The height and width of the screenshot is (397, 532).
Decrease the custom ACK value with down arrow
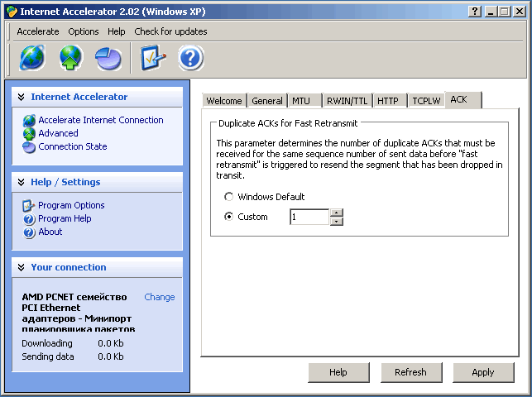(336, 222)
